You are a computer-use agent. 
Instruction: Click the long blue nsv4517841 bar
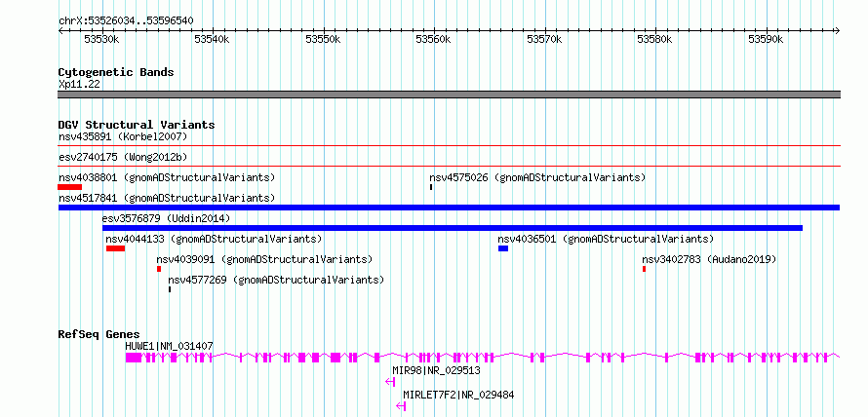tap(449, 208)
